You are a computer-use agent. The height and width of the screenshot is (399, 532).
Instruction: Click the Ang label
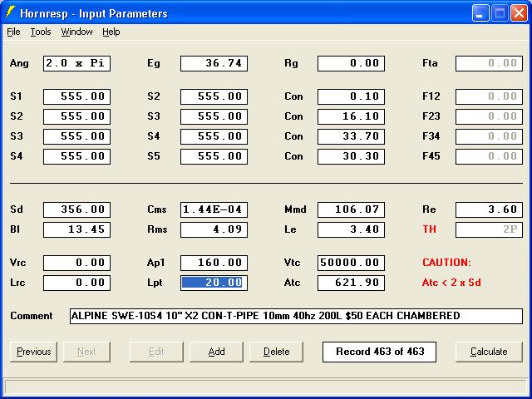pos(19,63)
